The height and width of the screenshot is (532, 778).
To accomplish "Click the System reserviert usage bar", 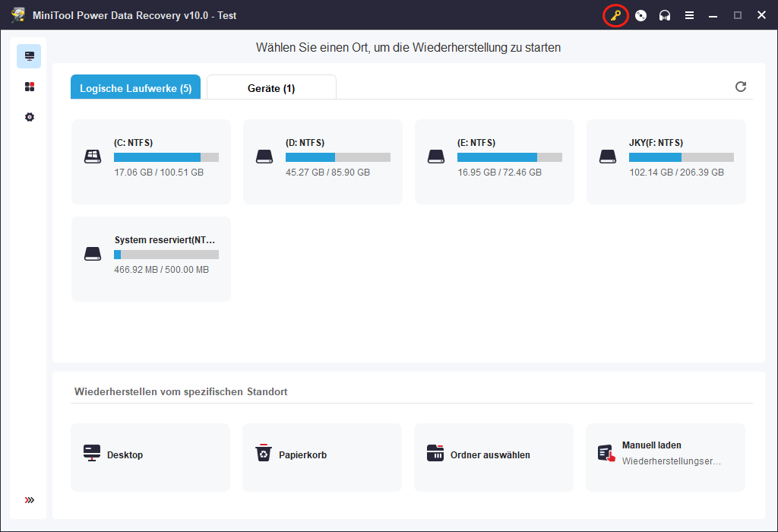I will pos(166,255).
